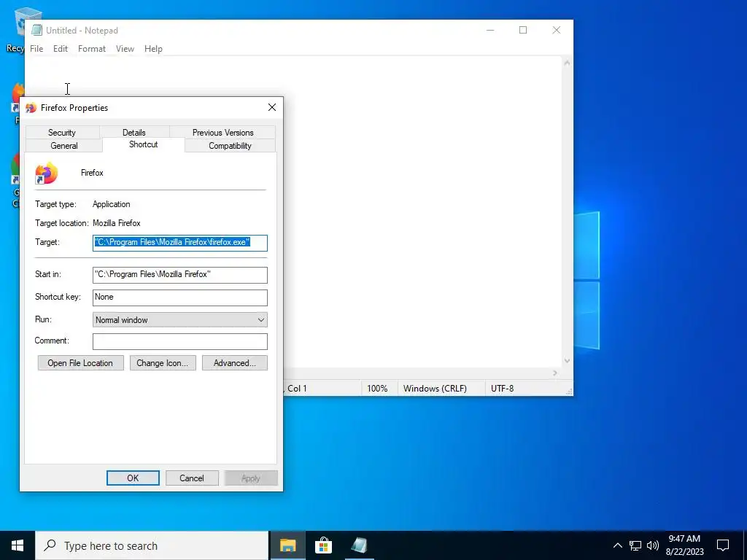Open Notepad's View menu
This screenshot has width=747, height=560.
coord(125,49)
